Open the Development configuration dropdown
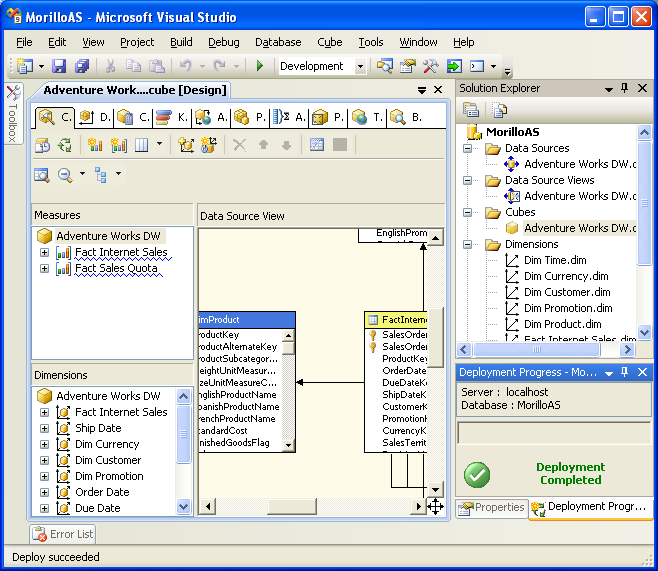Viewport: 658px width, 571px height. click(359, 66)
